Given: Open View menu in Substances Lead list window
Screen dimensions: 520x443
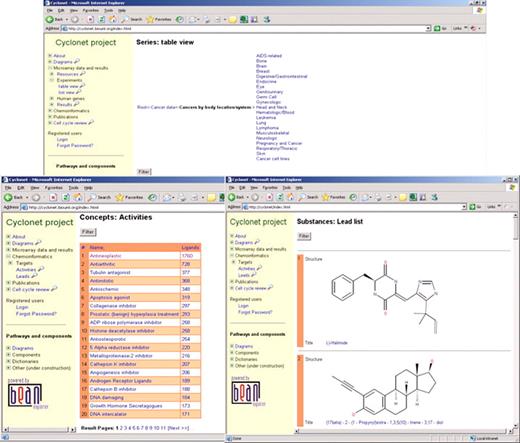Looking at the screenshot, I should [x=254, y=188].
